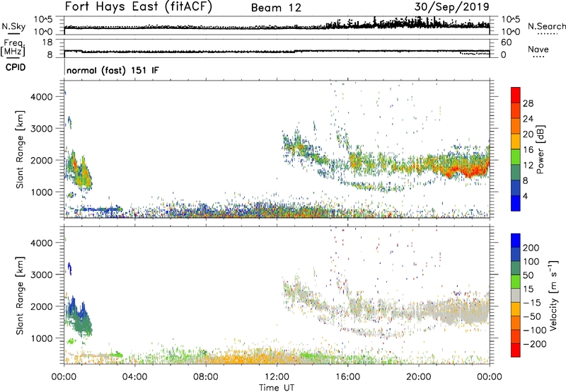This screenshot has width=566, height=392.
Task: Click the 'Slant Range [km]' label of the power panel
Action: point(20,150)
